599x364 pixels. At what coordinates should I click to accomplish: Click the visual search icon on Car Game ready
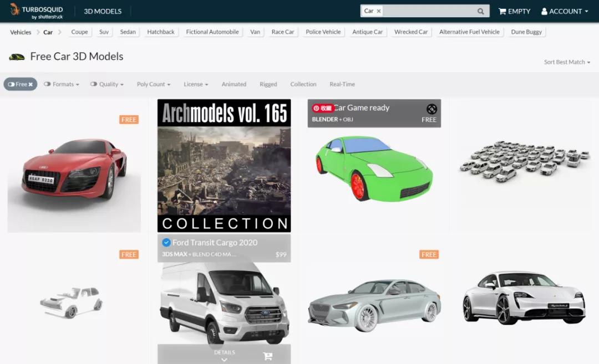tap(432, 109)
